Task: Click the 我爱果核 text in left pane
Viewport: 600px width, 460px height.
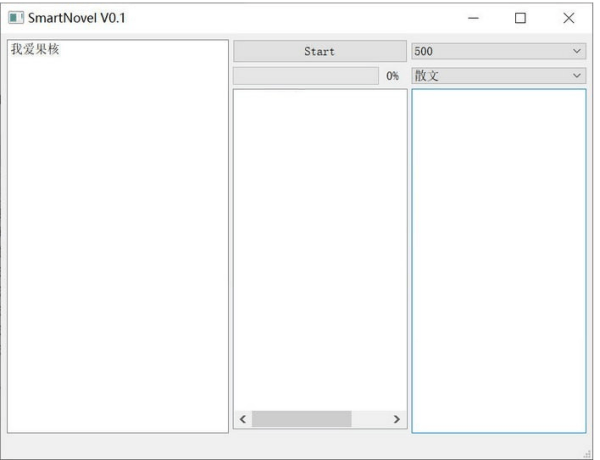Action: 35,49
